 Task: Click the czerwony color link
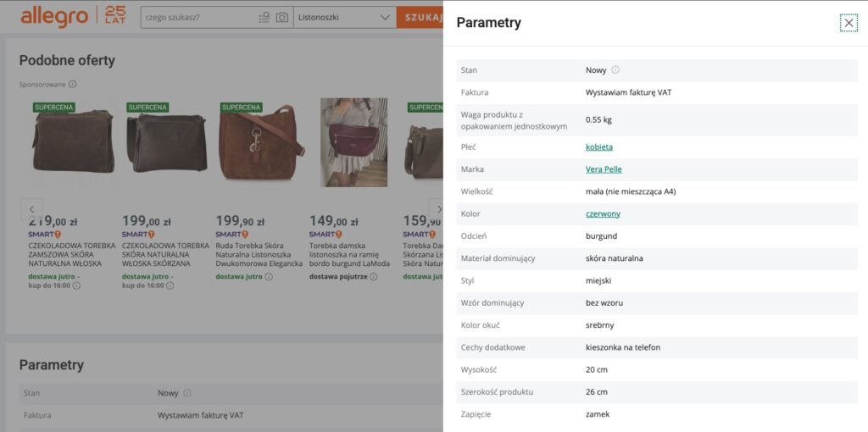[x=603, y=214]
